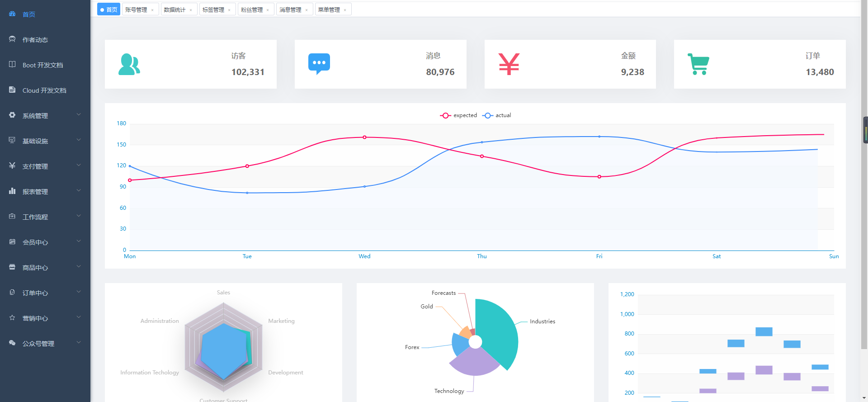Click the scrollbar down arrow

coord(864,398)
